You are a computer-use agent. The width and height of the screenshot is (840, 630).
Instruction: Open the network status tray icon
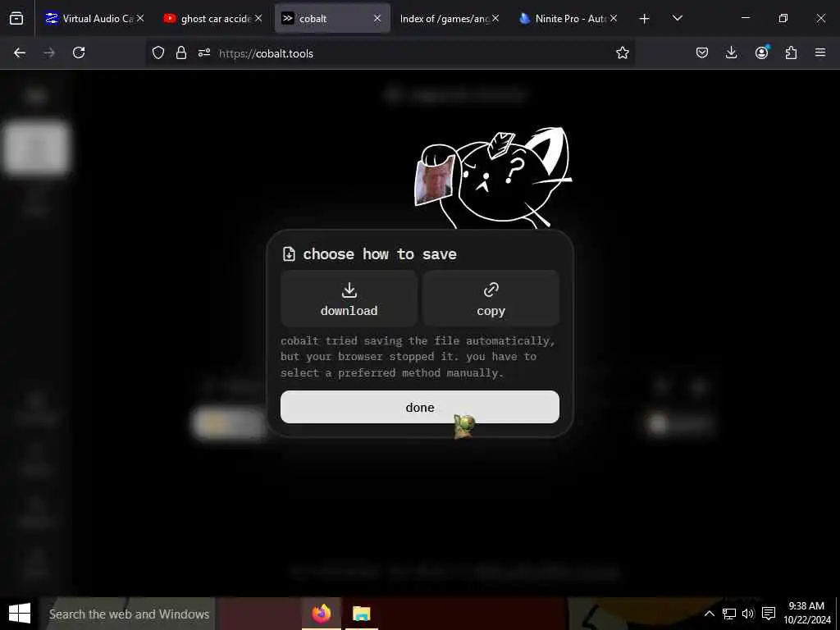728,614
